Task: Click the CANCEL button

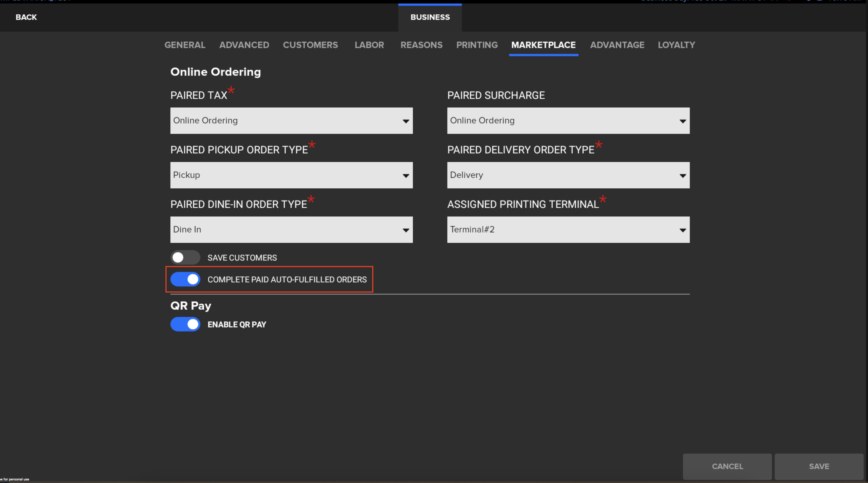Action: [727, 466]
